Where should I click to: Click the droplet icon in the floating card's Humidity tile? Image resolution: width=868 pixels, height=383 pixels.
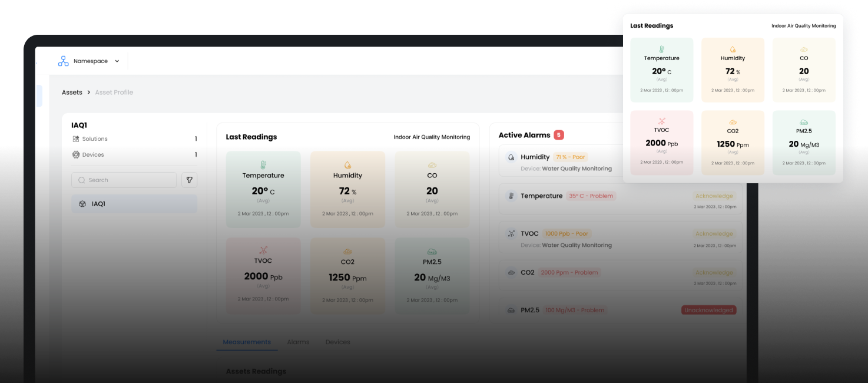pyautogui.click(x=733, y=49)
